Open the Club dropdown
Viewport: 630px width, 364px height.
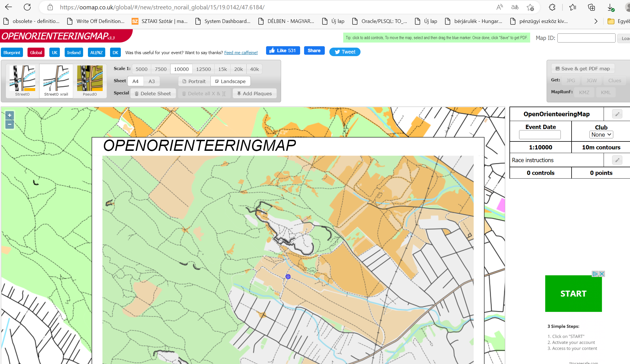pyautogui.click(x=601, y=135)
